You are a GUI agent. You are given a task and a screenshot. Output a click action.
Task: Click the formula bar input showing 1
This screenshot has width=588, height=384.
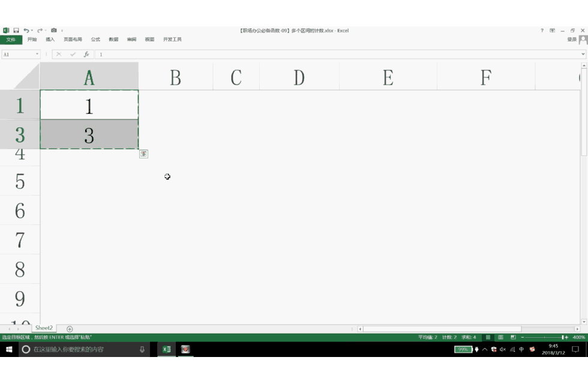click(x=337, y=55)
